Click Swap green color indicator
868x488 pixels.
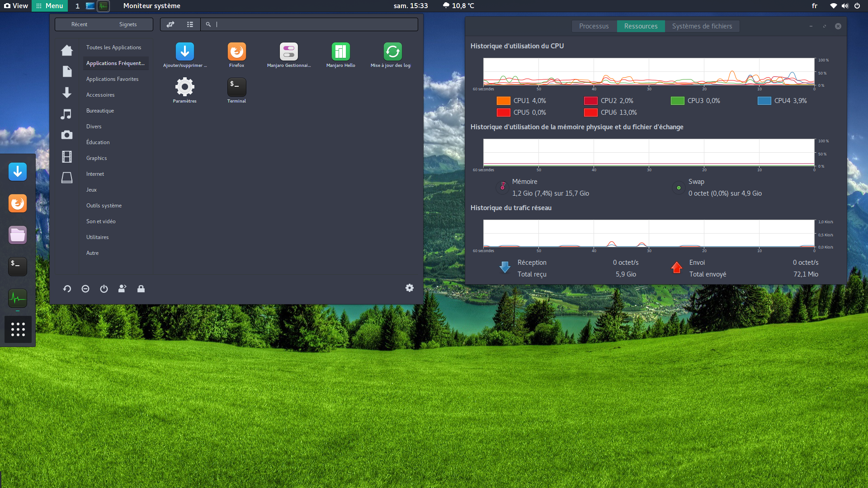click(x=679, y=188)
